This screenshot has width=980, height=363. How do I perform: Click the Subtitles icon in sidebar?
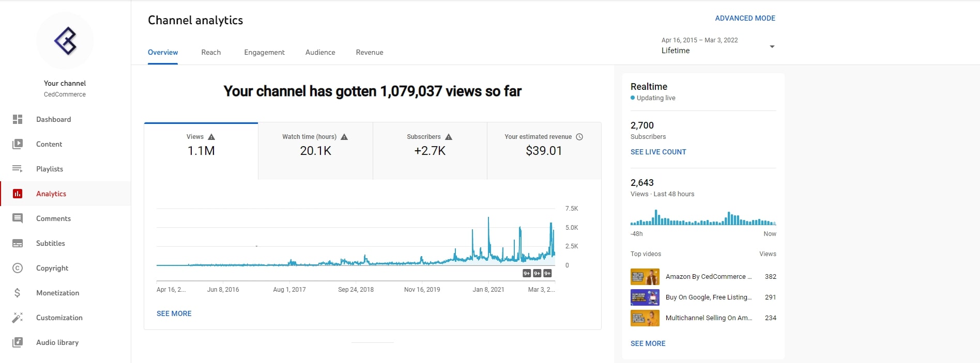pos(18,243)
